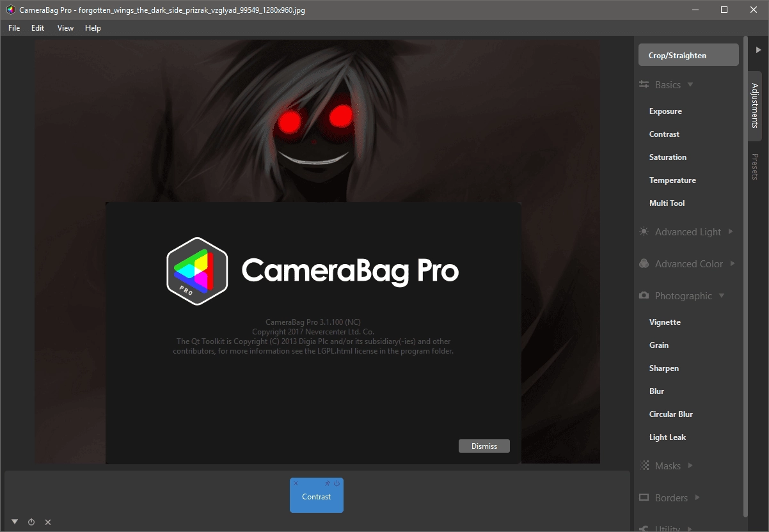Screen dimensions: 769x532
Task: Open the Help menu
Action: pos(93,28)
